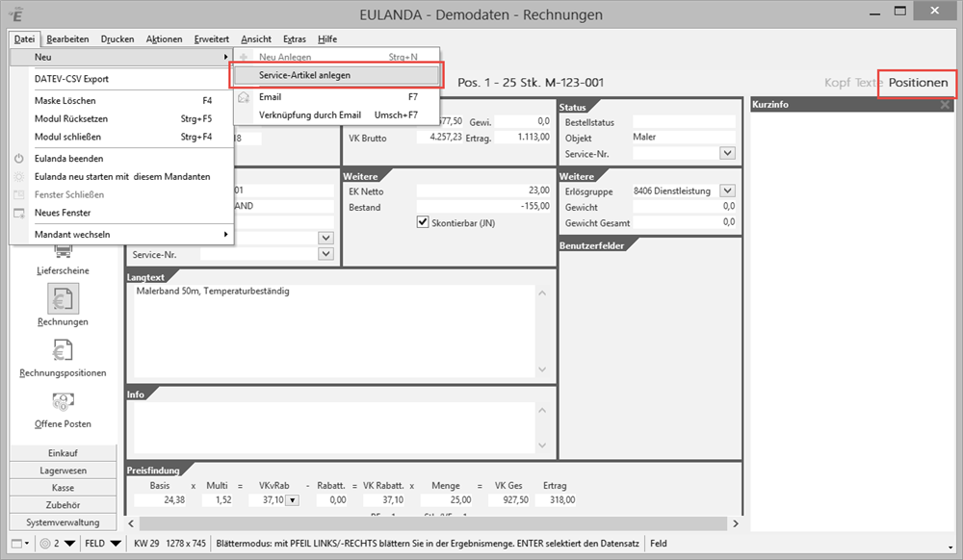Select Maske Löschen in the menu
Viewport: 963px width, 560px height.
[x=121, y=101]
